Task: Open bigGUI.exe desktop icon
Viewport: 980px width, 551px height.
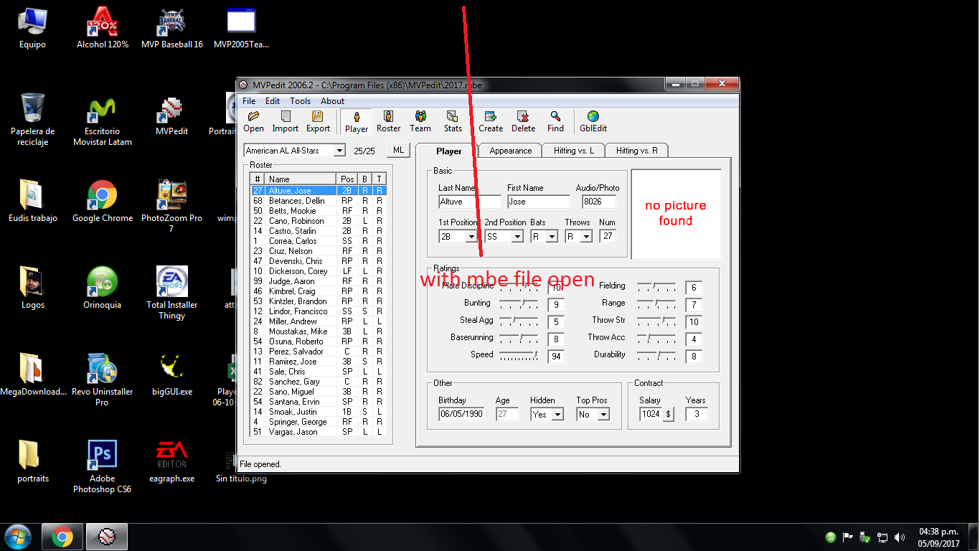Action: [x=171, y=375]
